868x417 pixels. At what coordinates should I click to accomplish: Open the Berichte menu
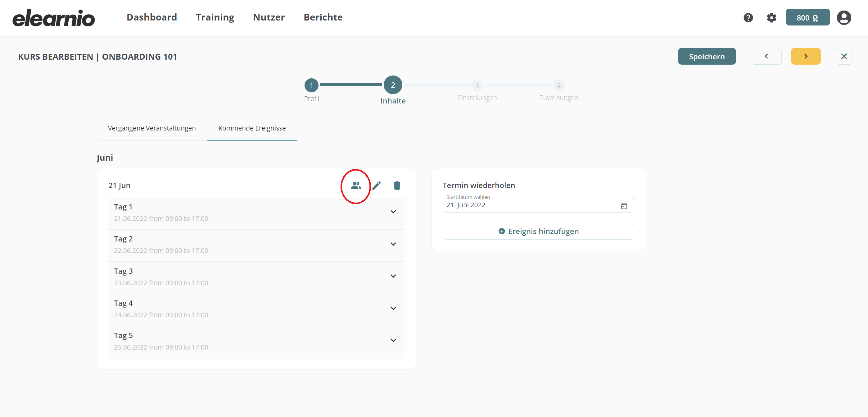tap(323, 17)
